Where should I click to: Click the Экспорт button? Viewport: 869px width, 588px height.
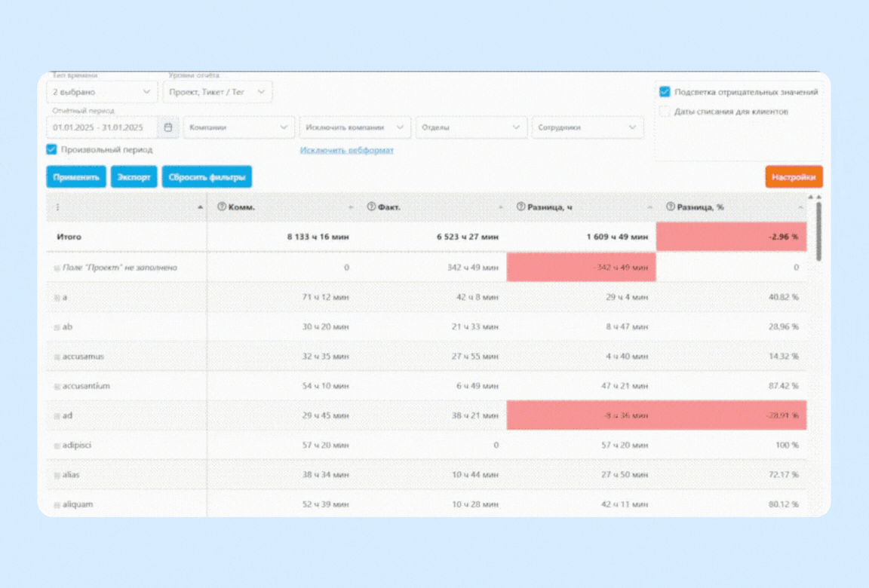pos(134,177)
